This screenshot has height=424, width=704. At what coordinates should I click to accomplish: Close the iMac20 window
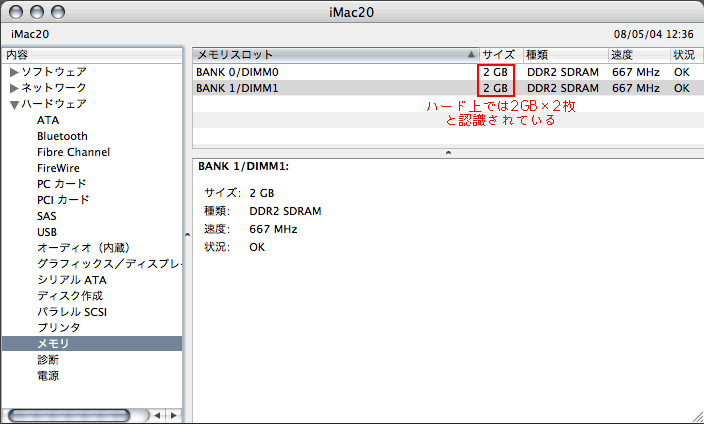click(x=16, y=12)
